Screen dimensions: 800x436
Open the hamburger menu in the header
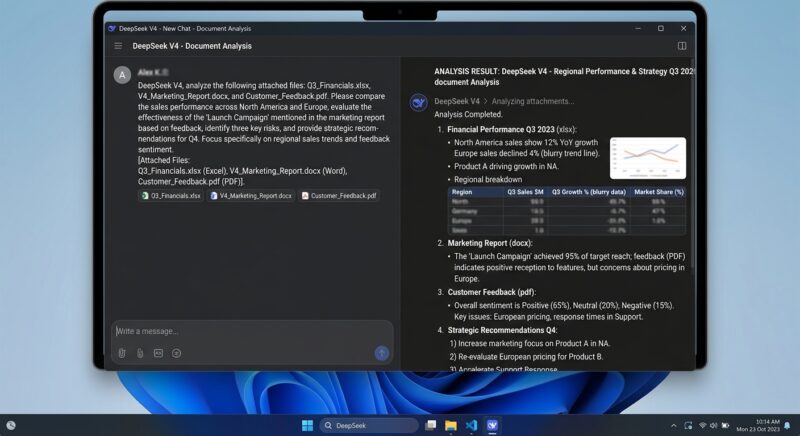coord(118,46)
